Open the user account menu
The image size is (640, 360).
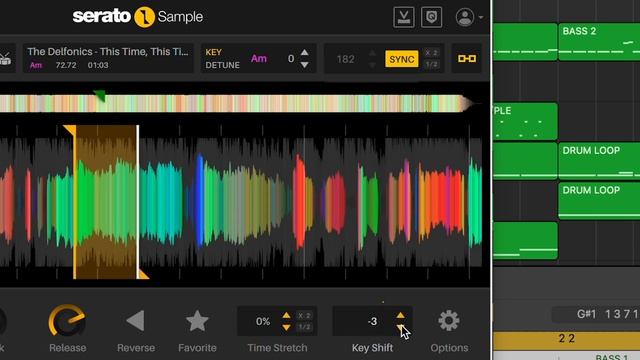point(469,18)
